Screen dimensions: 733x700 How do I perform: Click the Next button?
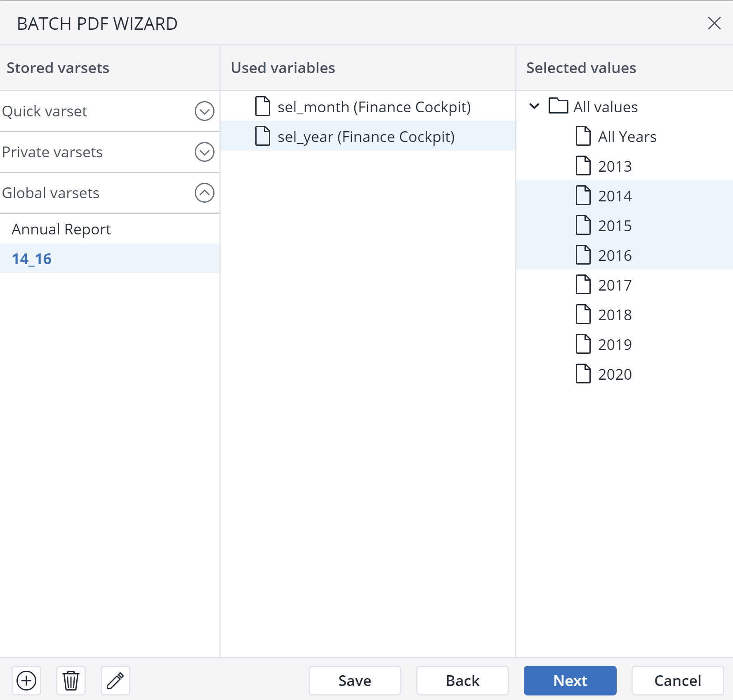[570, 681]
